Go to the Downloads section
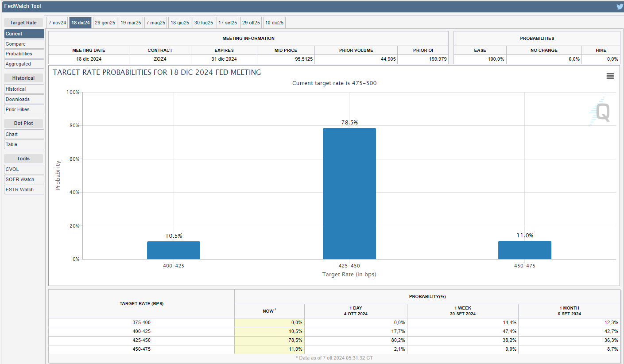 click(24, 99)
